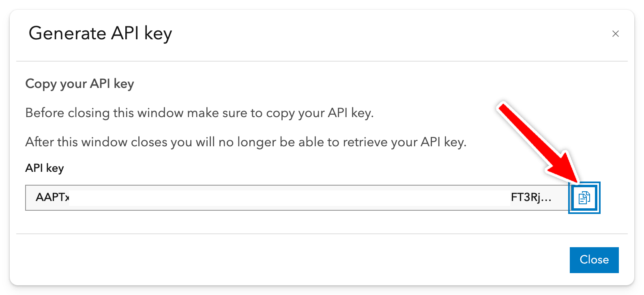The image size is (644, 295).
Task: Click the blank dialog area beside the heading
Action: pyautogui.click(x=365, y=84)
